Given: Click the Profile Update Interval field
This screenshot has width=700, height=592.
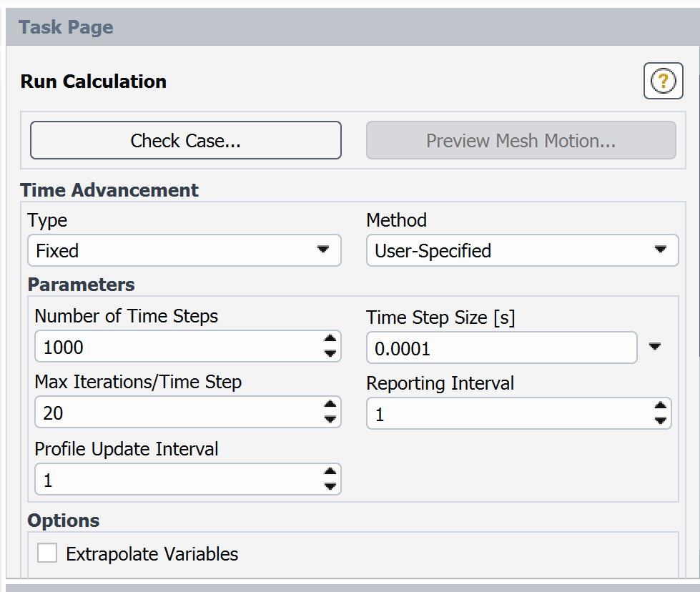Looking at the screenshot, I should [175, 480].
